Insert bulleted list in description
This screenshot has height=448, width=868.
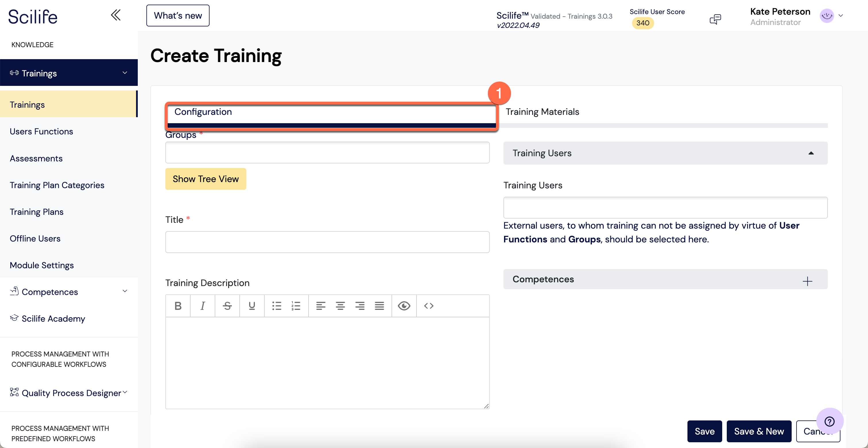coord(277,306)
